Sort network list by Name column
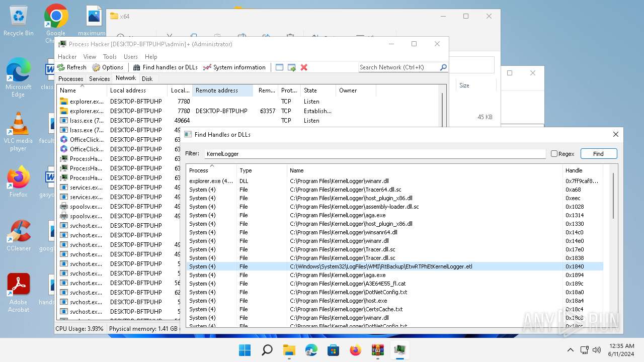This screenshot has height=362, width=644. pos(82,90)
